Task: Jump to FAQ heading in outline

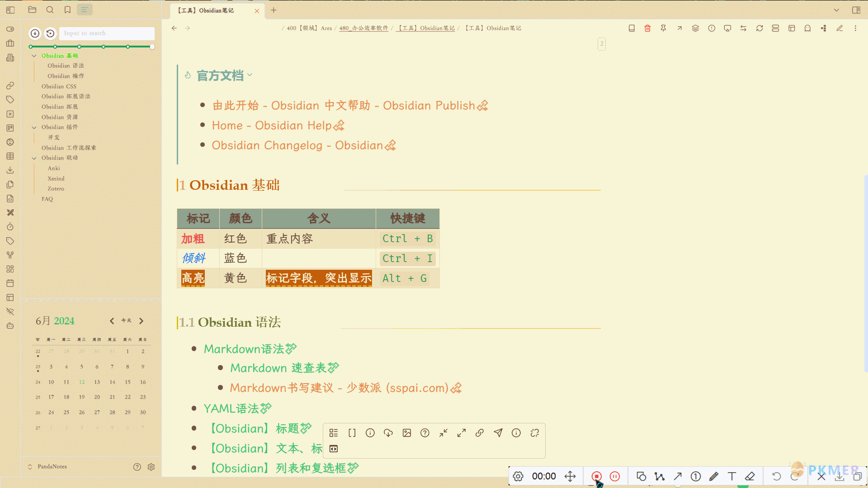Action: pyautogui.click(x=47, y=199)
